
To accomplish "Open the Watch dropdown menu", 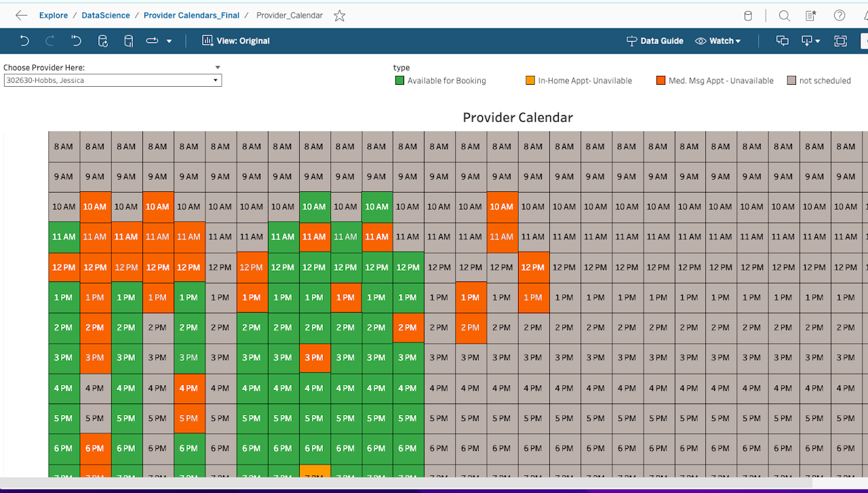I will (x=718, y=41).
